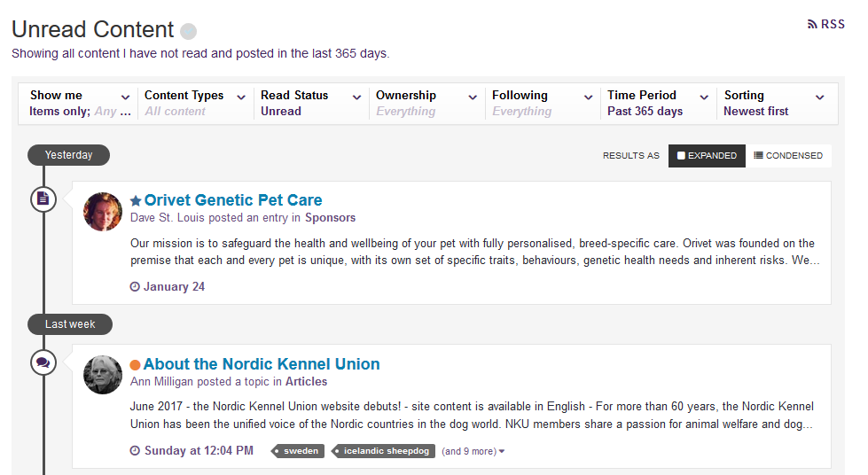Click the clock icon next to January 24
The image size is (868, 475).
pyautogui.click(x=135, y=287)
